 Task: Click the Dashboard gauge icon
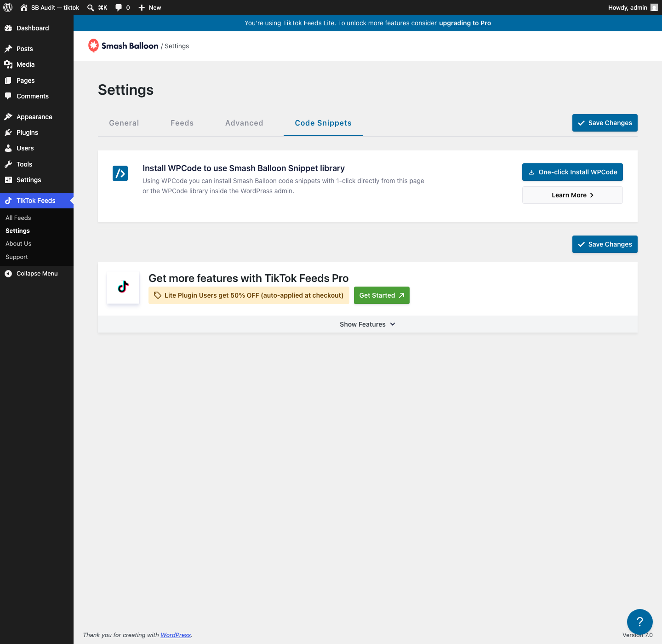pyautogui.click(x=8, y=28)
